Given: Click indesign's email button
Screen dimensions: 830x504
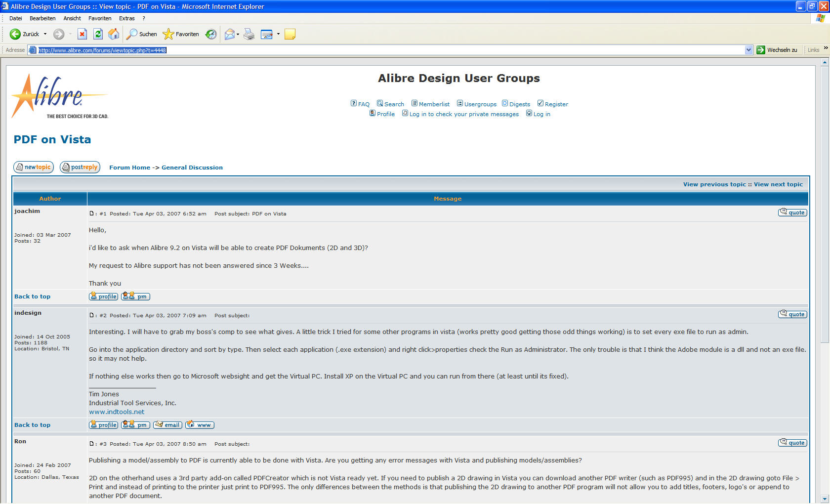Looking at the screenshot, I should pos(167,425).
